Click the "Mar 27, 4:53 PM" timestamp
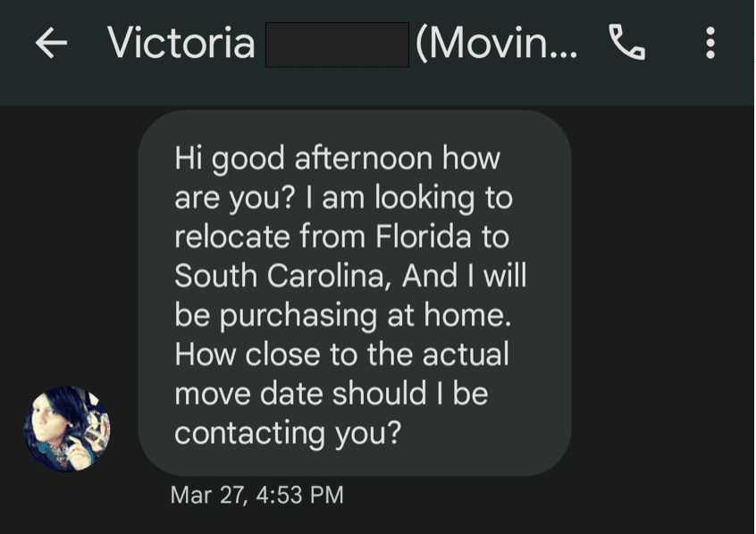 click(x=256, y=495)
